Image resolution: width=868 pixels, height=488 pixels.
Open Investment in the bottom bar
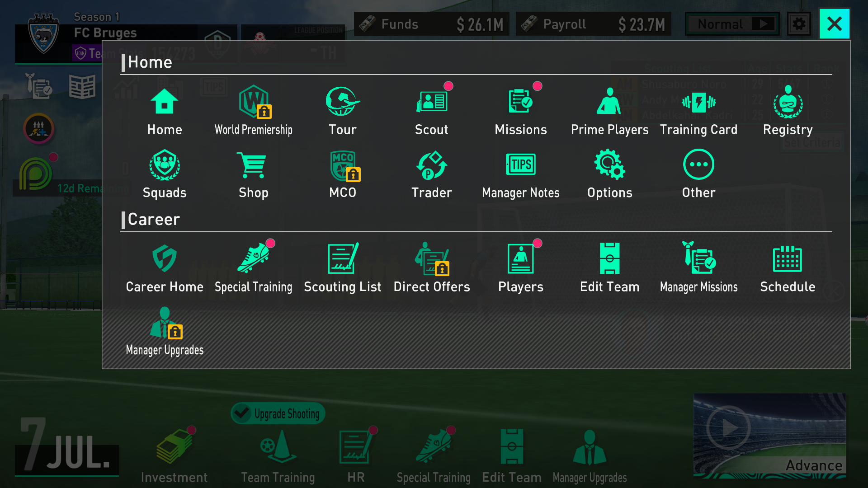pyautogui.click(x=175, y=455)
